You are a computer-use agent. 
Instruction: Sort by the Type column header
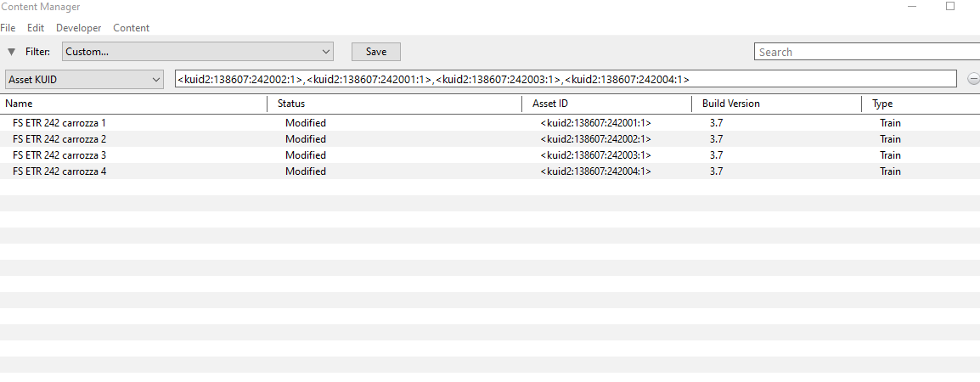tap(921, 104)
